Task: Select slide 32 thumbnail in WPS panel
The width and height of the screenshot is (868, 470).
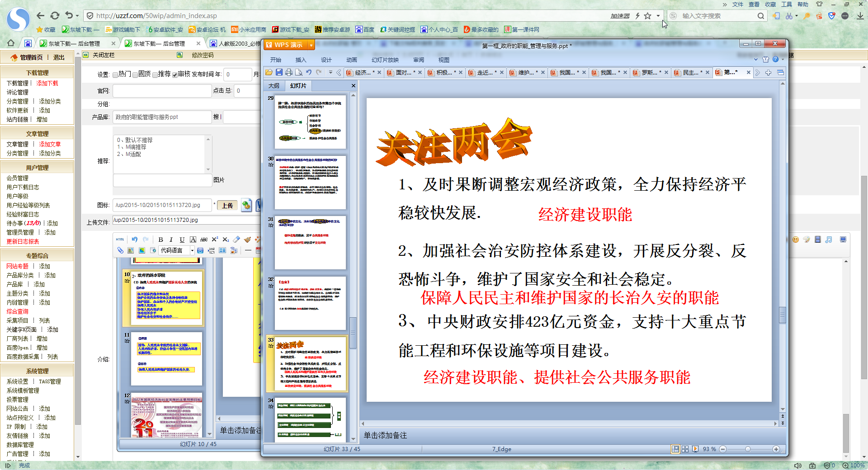Action: pos(310,303)
